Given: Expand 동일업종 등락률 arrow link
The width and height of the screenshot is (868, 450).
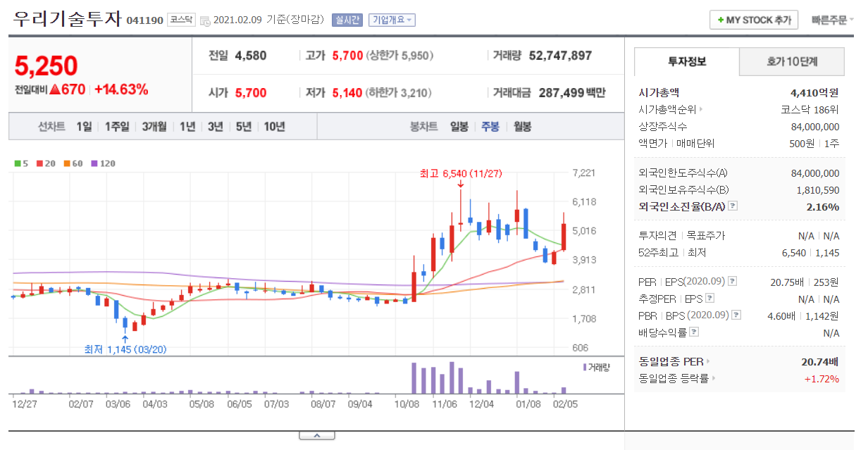Looking at the screenshot, I should pos(677,379).
